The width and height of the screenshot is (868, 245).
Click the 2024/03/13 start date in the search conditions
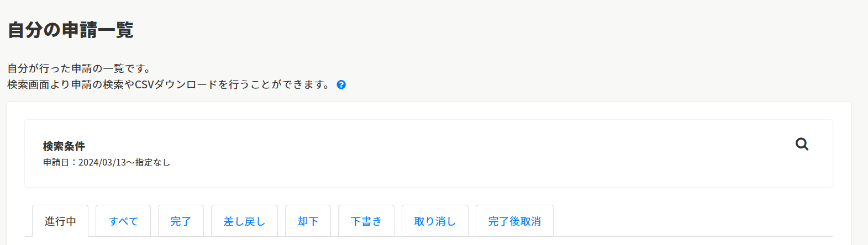point(102,163)
